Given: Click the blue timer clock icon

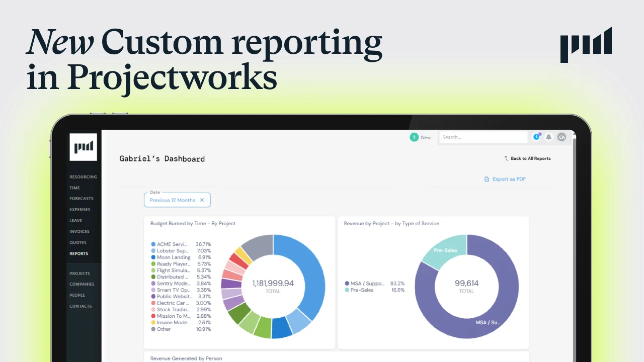Looking at the screenshot, I should [x=536, y=137].
